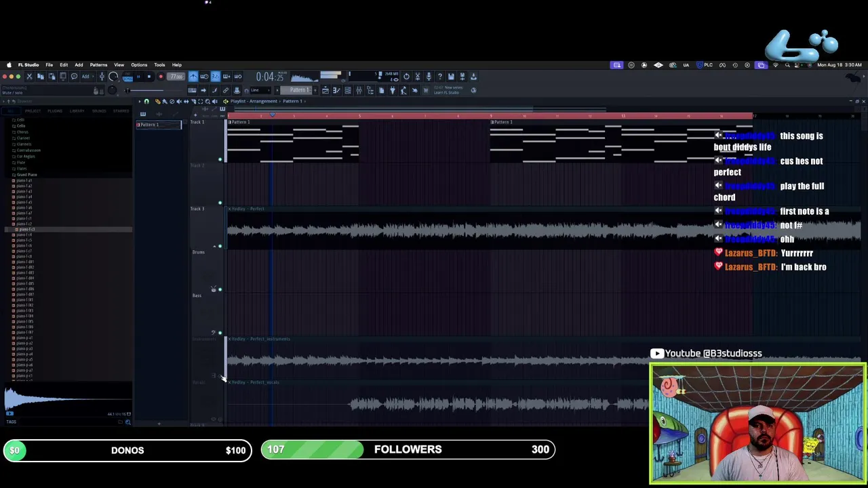Click the microphone recording icon in toolbar
This screenshot has width=868, height=488.
(429, 76)
